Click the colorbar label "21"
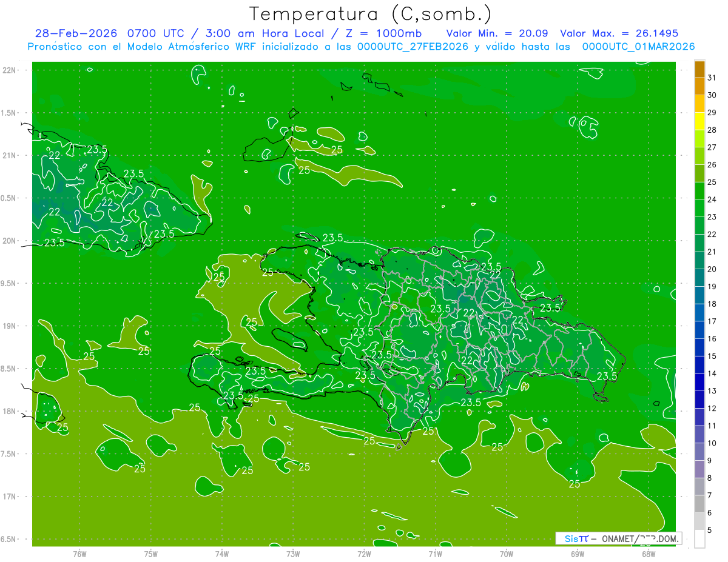Image resolution: width=728 pixels, height=562 pixels. tap(712, 252)
